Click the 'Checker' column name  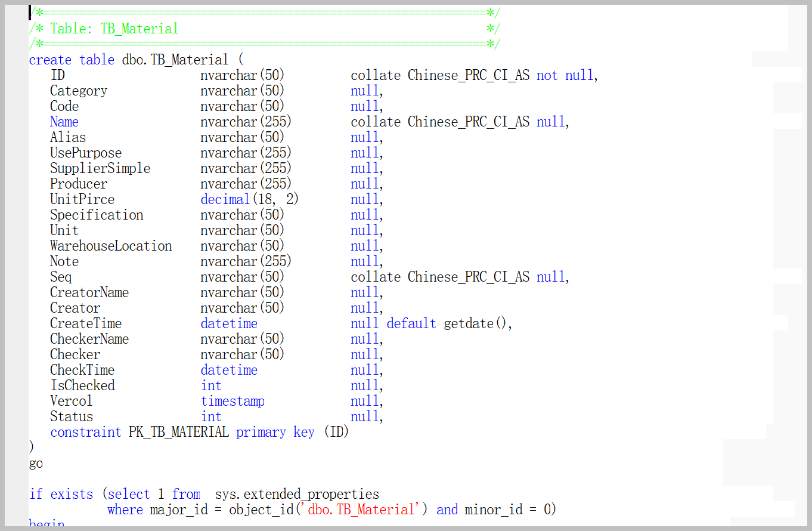pyautogui.click(x=75, y=354)
